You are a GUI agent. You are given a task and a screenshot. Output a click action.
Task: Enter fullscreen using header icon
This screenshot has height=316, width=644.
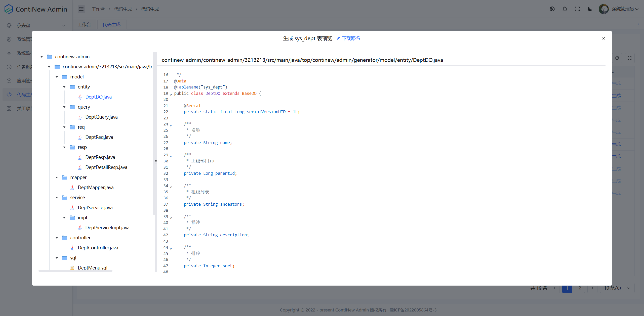pyautogui.click(x=577, y=9)
